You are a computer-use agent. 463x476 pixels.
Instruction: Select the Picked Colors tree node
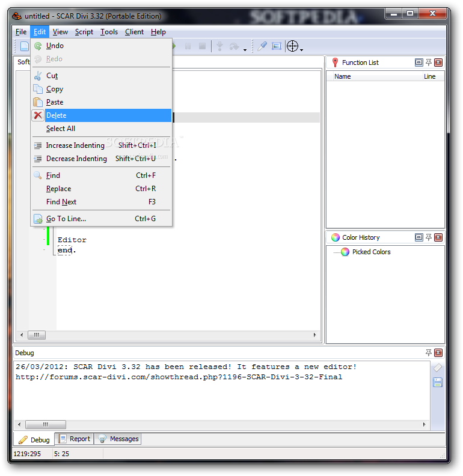pos(371,252)
